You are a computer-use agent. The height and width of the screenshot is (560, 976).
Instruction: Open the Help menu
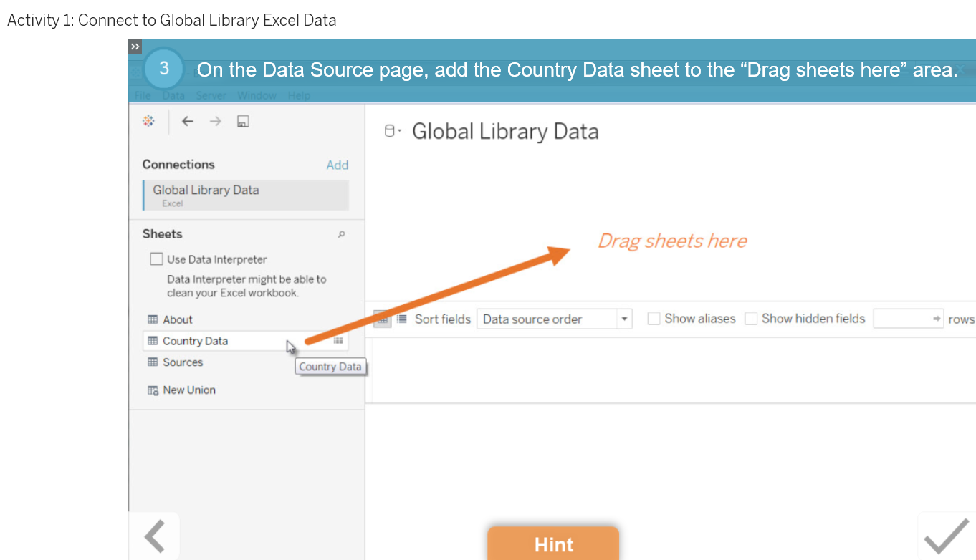pyautogui.click(x=300, y=95)
